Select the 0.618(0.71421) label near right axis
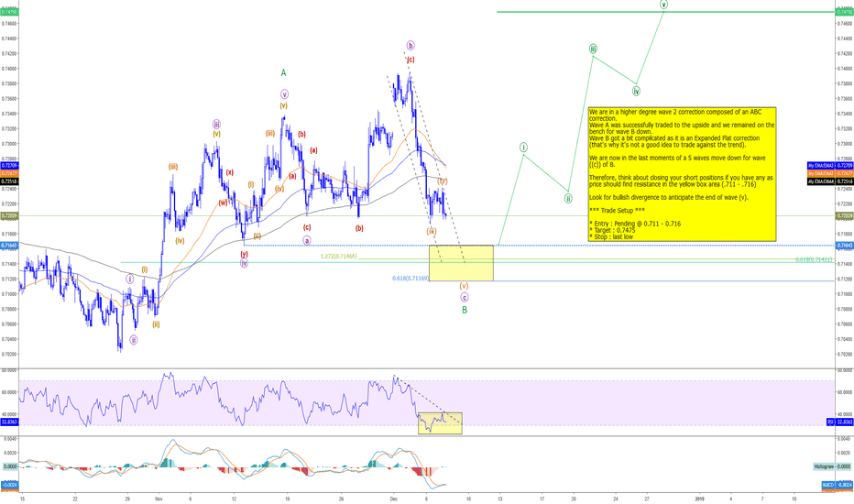Screen dimensions: 854x504 (x=814, y=260)
